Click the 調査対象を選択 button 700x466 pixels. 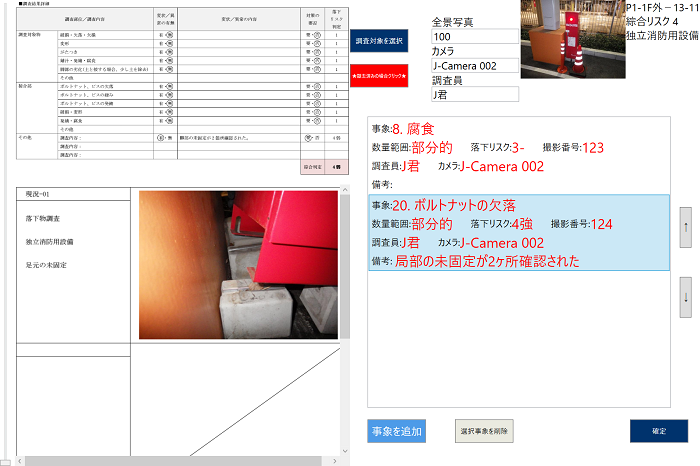coord(379,41)
